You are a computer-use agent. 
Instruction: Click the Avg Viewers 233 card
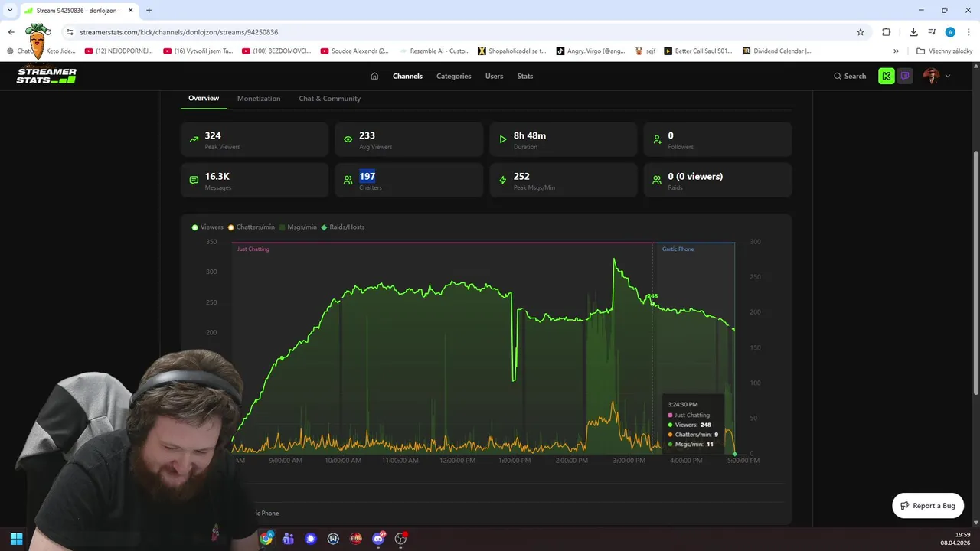point(409,139)
